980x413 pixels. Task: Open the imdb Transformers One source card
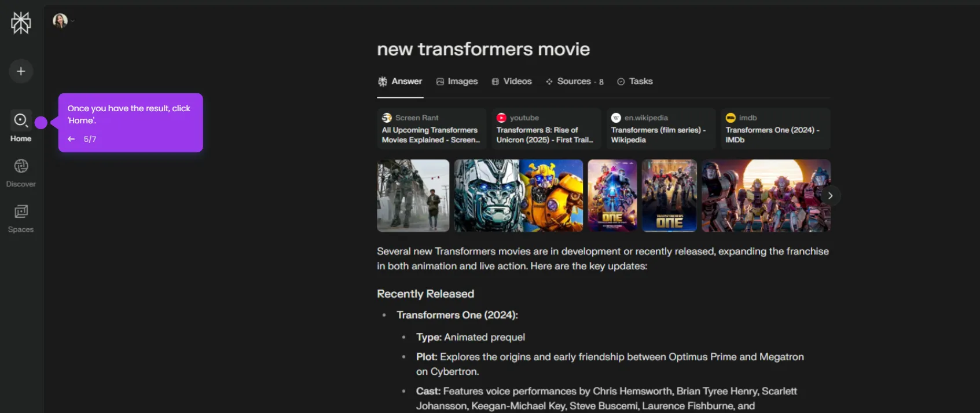(x=776, y=129)
